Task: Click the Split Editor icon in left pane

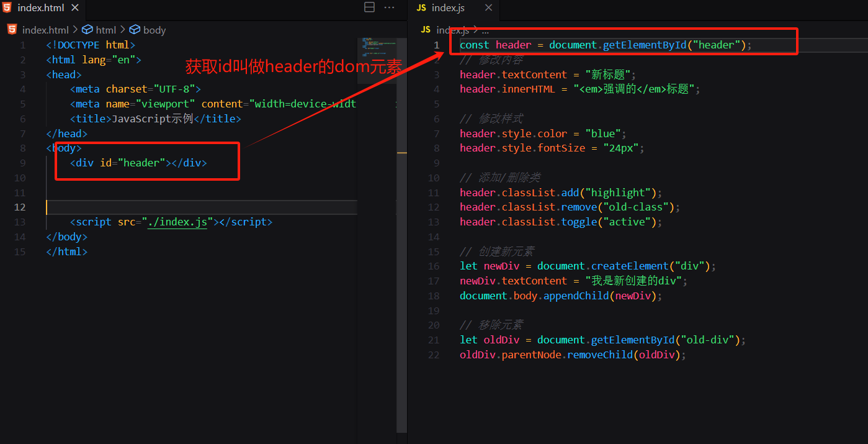Action: [369, 7]
